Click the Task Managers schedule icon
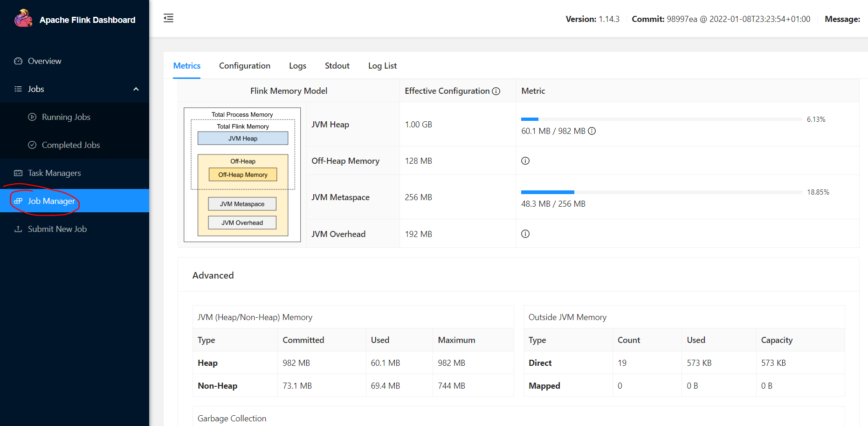 pos(18,173)
